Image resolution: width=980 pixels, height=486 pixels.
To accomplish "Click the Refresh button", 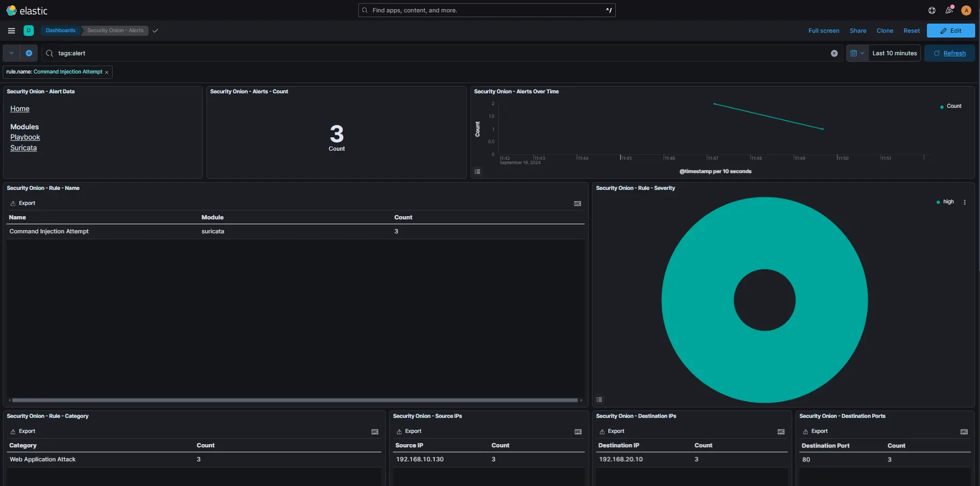I will (x=949, y=53).
